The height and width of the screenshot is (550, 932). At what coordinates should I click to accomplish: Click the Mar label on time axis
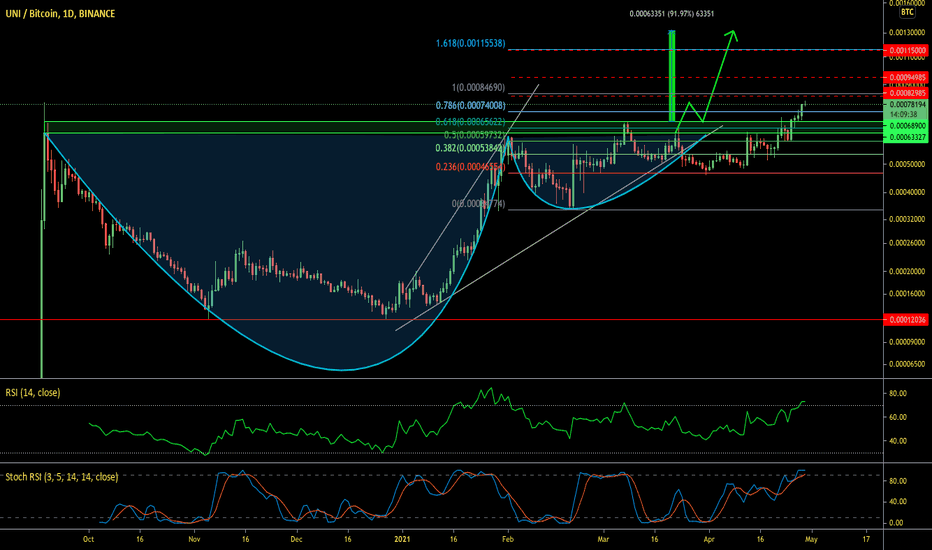click(x=603, y=539)
